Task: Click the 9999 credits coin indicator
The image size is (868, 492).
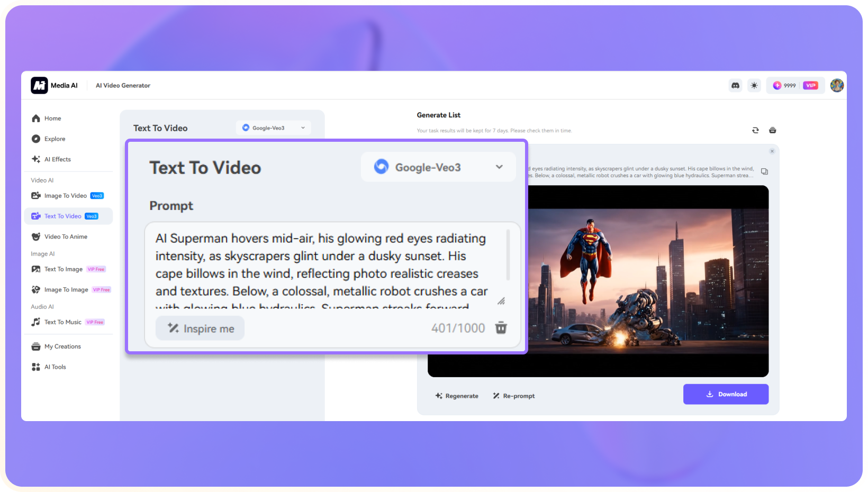Action: coord(784,85)
